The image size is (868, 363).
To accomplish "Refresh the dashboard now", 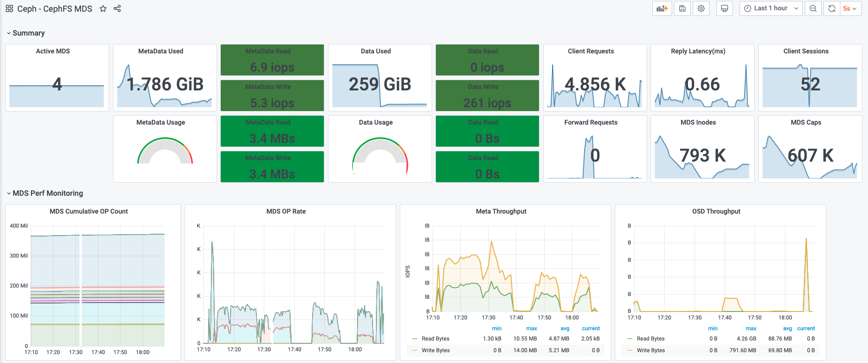I will click(831, 8).
